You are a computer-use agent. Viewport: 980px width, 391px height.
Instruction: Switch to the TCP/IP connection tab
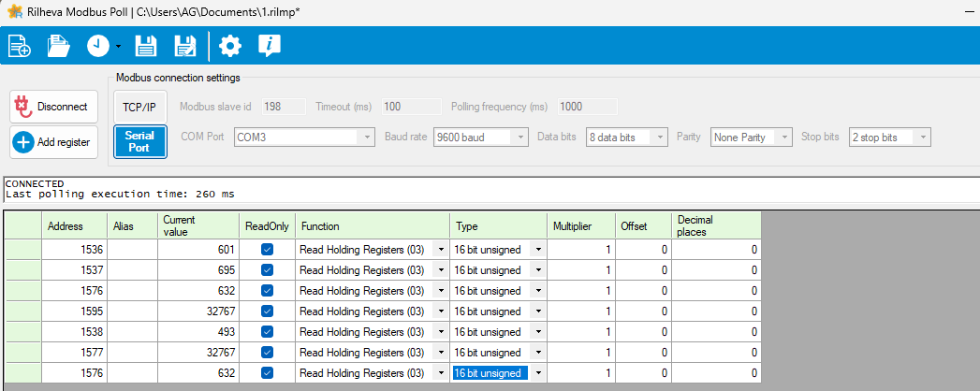(139, 107)
